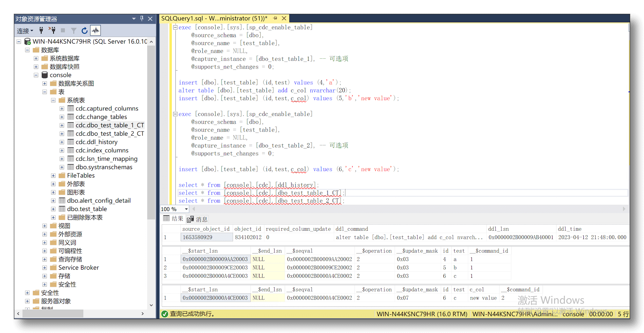Click the source_object_id cell 1653580929
644x333 pixels.
[206, 237]
